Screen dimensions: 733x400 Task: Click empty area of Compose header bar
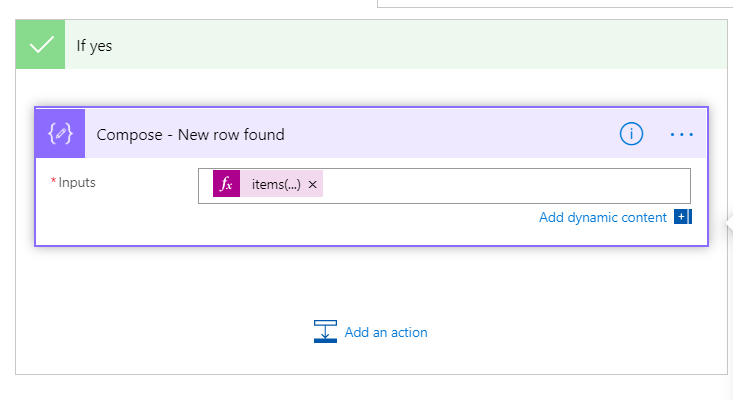(449, 134)
